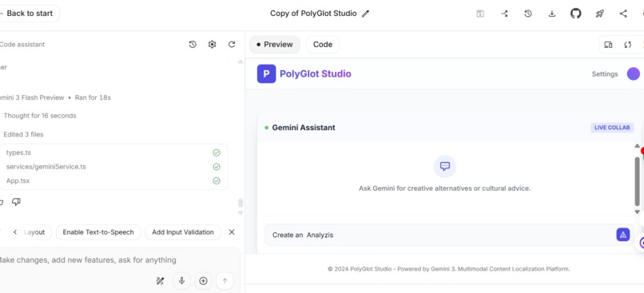644x293 pixels.
Task: Show previous suggestions with left chevron
Action: 15,232
